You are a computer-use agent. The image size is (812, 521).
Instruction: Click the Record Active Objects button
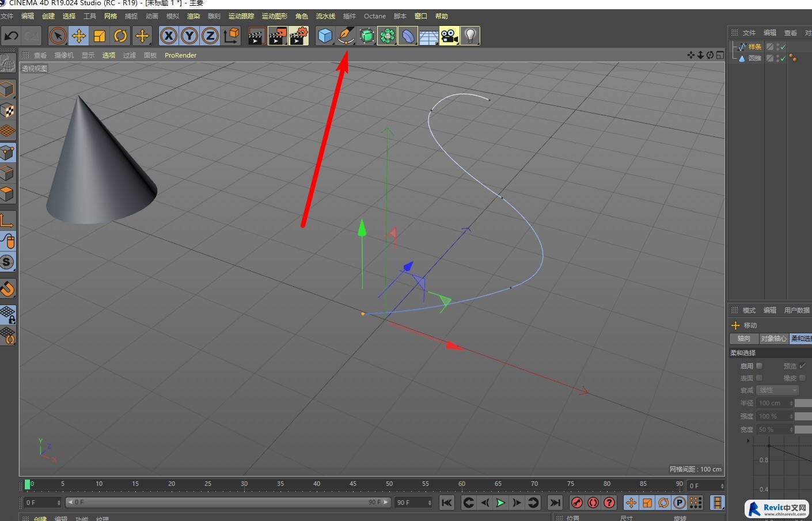[x=577, y=503]
